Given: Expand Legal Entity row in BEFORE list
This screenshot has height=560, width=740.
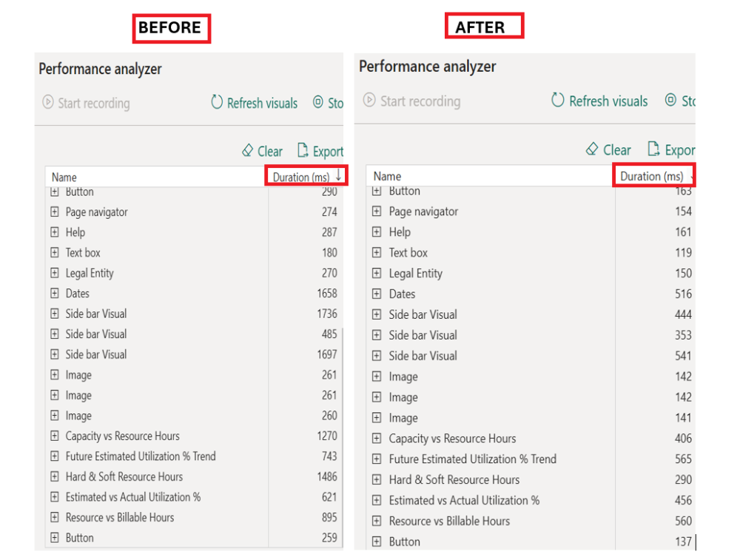Looking at the screenshot, I should (x=55, y=273).
